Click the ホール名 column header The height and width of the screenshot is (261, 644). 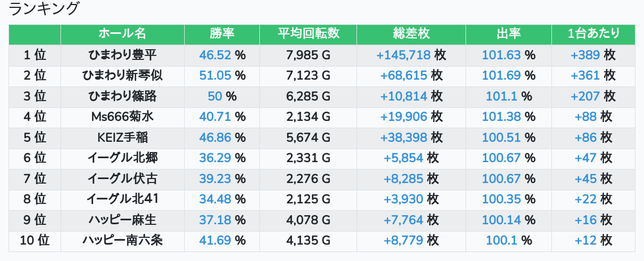coord(123,34)
